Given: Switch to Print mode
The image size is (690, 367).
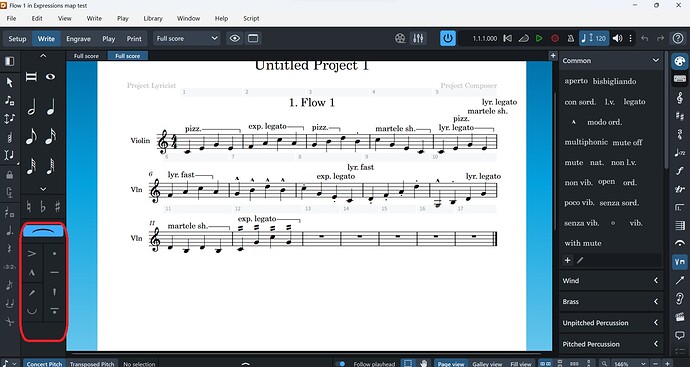Looking at the screenshot, I should click(x=134, y=39).
